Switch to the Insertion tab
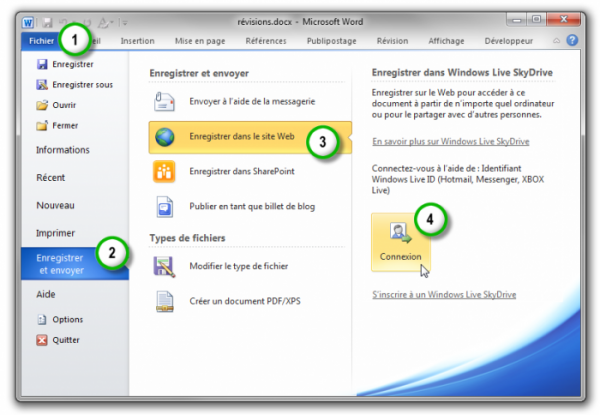 [137, 41]
